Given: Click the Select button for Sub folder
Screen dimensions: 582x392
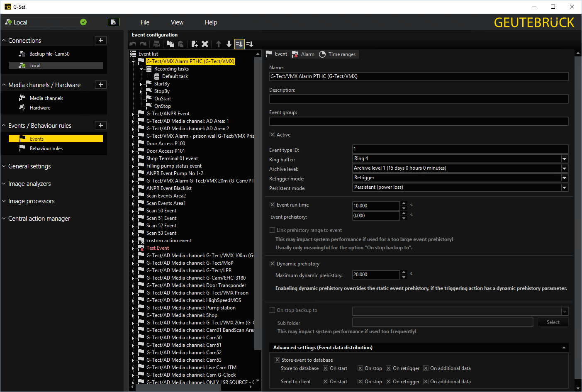Looking at the screenshot, I should (x=553, y=322).
